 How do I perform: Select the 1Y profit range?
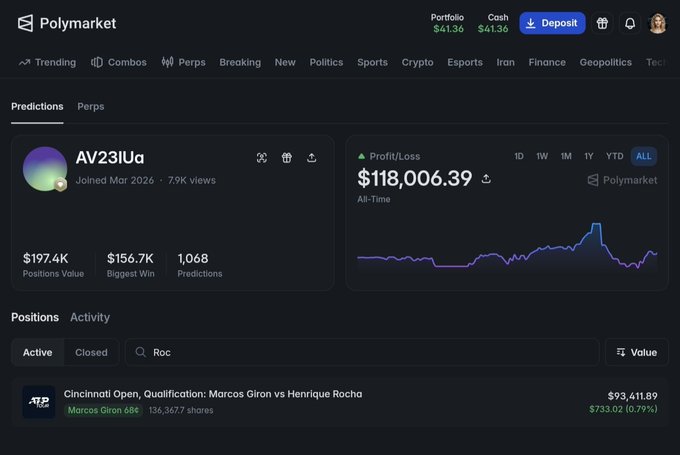point(588,156)
